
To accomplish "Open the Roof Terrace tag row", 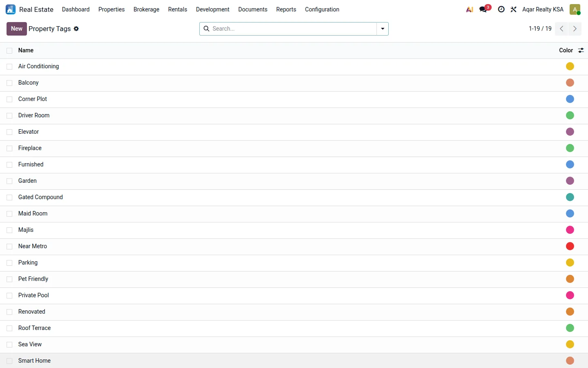I will pyautogui.click(x=294, y=328).
